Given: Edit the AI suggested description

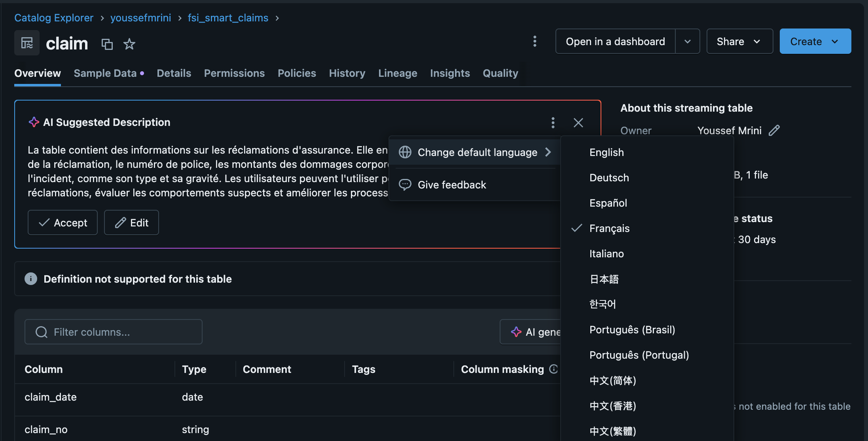Looking at the screenshot, I should 131,222.
